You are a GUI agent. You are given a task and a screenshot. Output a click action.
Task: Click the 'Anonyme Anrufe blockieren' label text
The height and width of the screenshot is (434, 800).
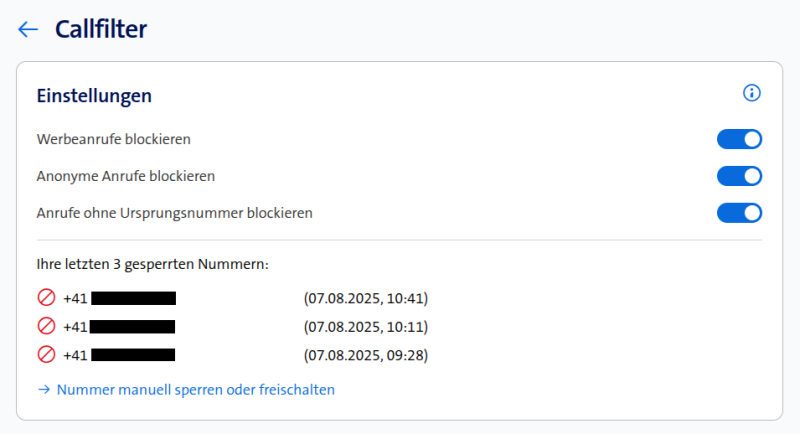click(126, 176)
